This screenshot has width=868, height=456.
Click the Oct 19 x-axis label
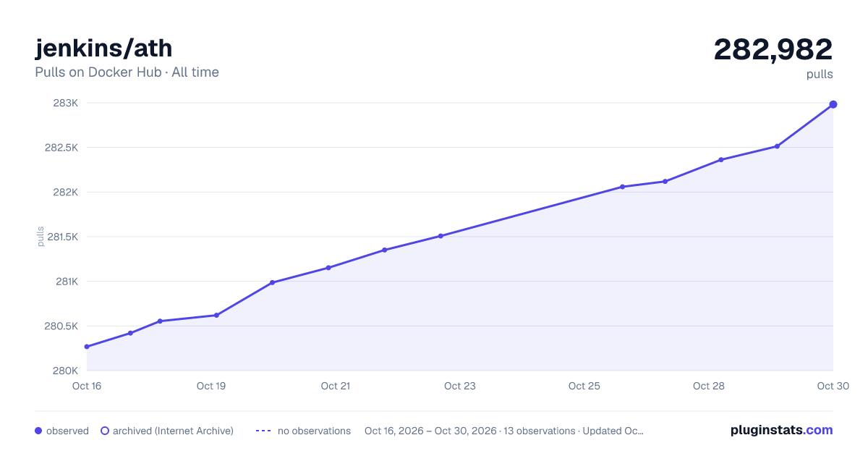[x=211, y=386]
